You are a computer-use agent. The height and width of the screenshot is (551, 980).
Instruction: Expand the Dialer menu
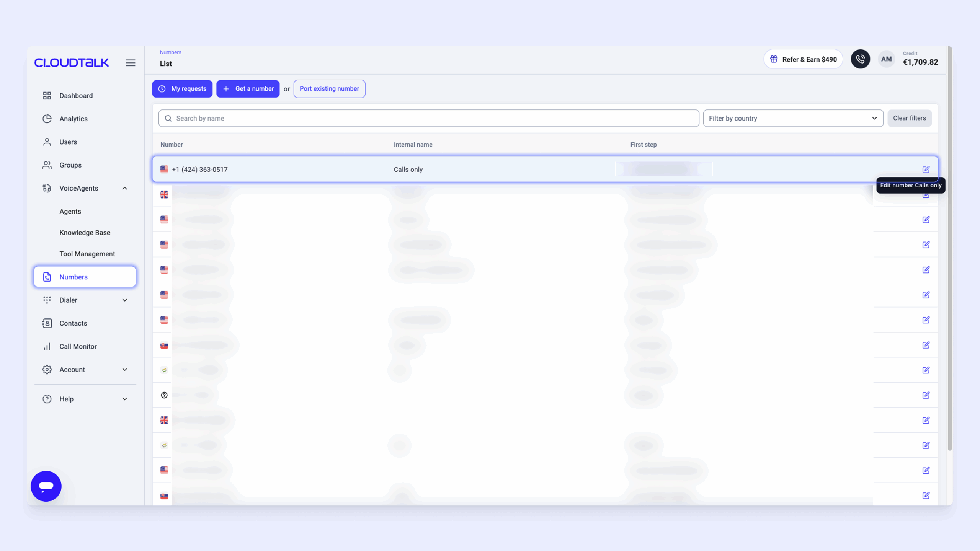125,300
